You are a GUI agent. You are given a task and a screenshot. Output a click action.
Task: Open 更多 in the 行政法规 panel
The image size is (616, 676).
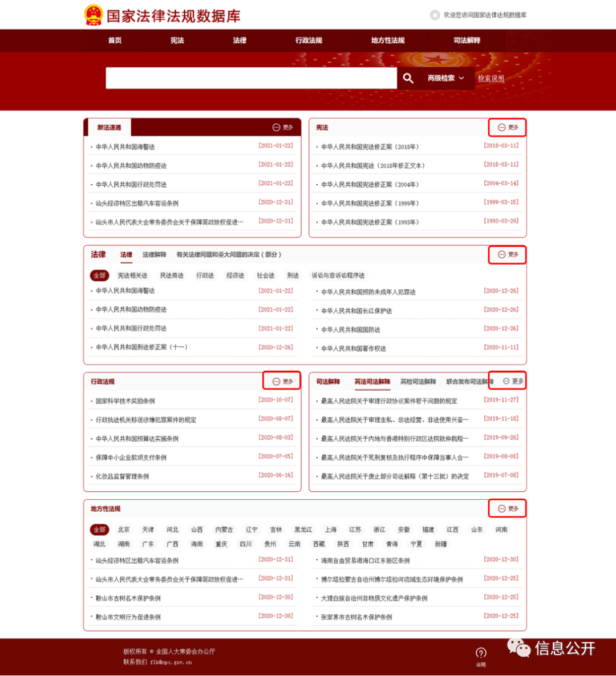283,382
